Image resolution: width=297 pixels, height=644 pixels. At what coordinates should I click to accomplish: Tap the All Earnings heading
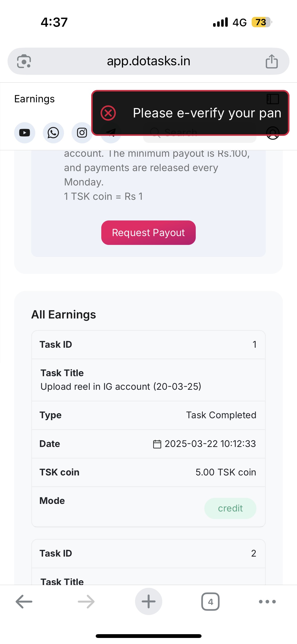63,314
